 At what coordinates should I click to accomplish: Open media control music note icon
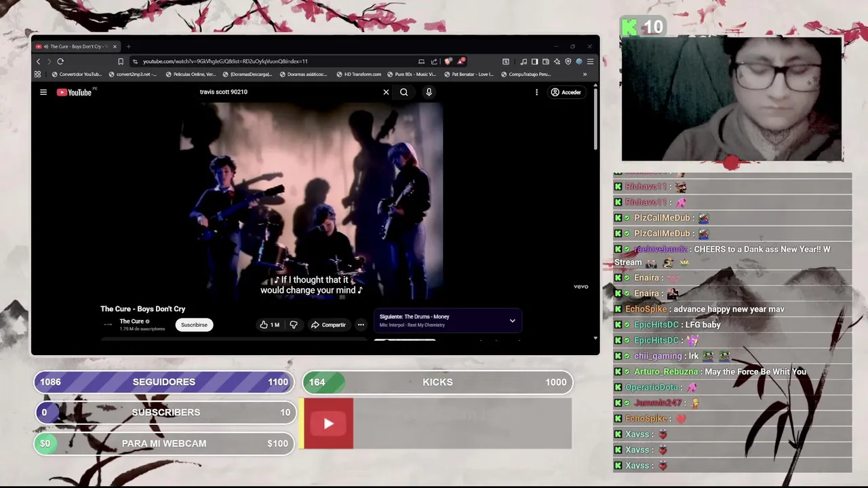tap(524, 62)
